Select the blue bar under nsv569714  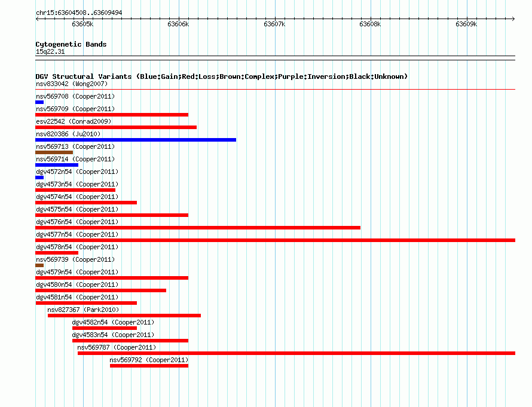pyautogui.click(x=57, y=165)
